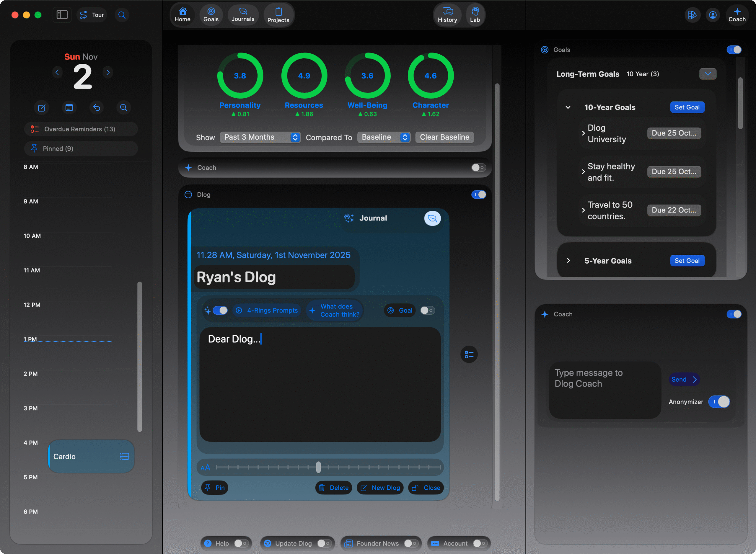Click the zoom magnifier icon in sidebar
Image resolution: width=756 pixels, height=554 pixels.
(123, 108)
